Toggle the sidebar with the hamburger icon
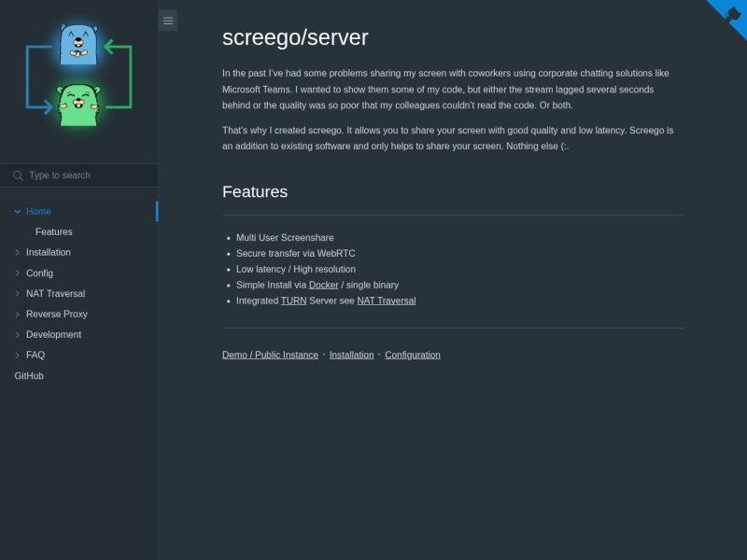This screenshot has height=560, width=747. (168, 21)
